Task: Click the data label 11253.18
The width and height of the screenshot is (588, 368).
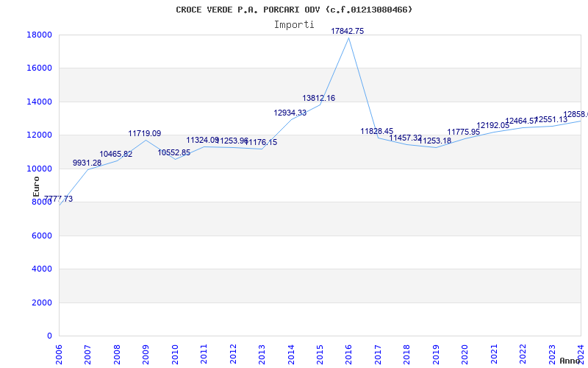Action: [x=434, y=141]
